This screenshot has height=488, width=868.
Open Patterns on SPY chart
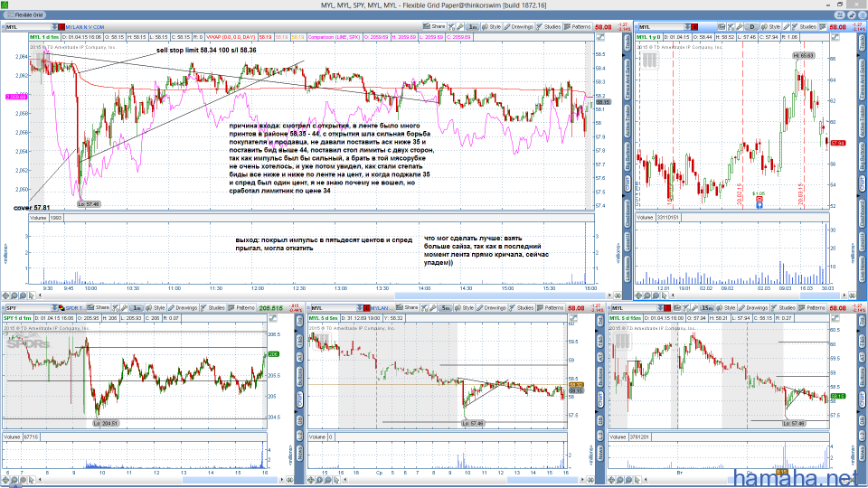[241, 307]
